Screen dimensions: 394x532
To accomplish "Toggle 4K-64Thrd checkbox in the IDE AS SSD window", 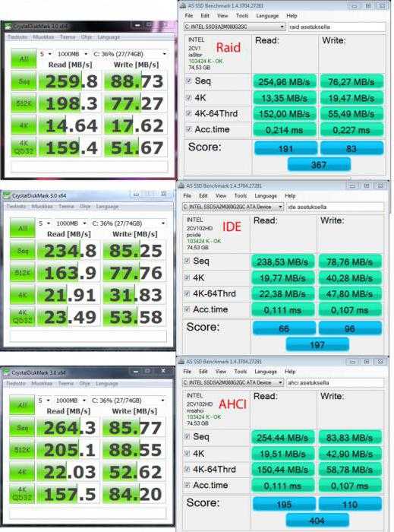I will pyautogui.click(x=187, y=293).
